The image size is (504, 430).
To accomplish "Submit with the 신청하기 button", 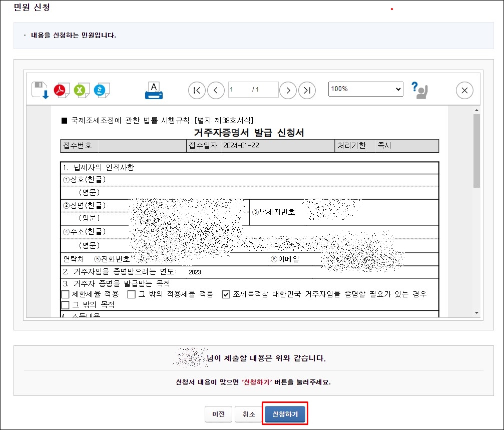I will coord(285,414).
